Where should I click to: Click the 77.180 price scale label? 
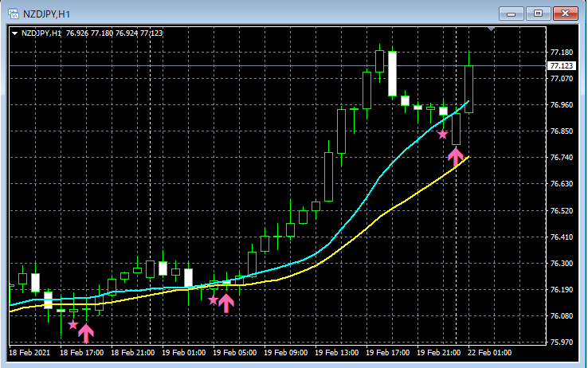[562, 52]
